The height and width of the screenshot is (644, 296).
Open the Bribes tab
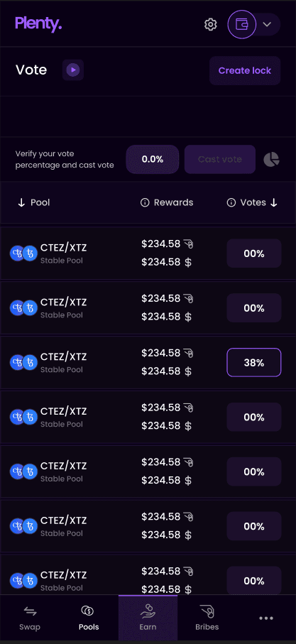(207, 618)
